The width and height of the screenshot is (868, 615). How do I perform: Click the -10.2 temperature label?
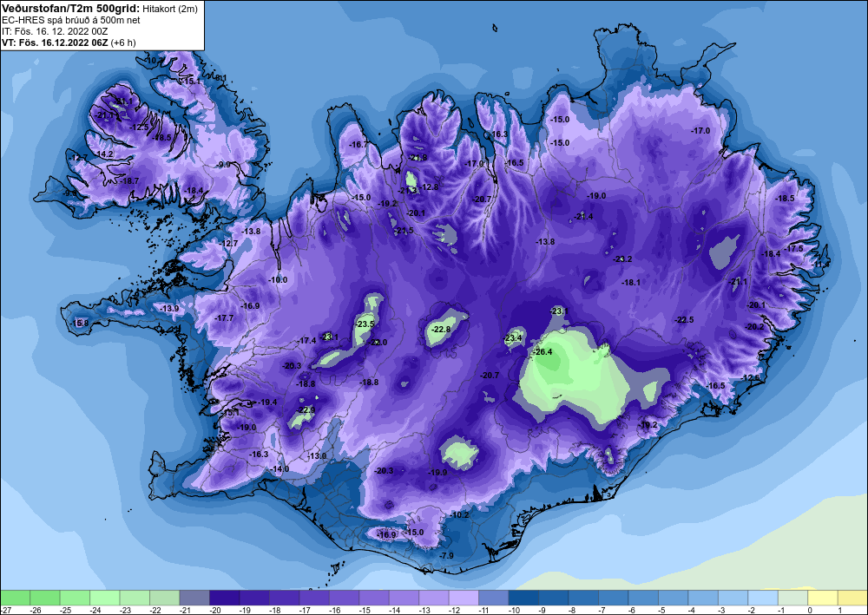[459, 515]
